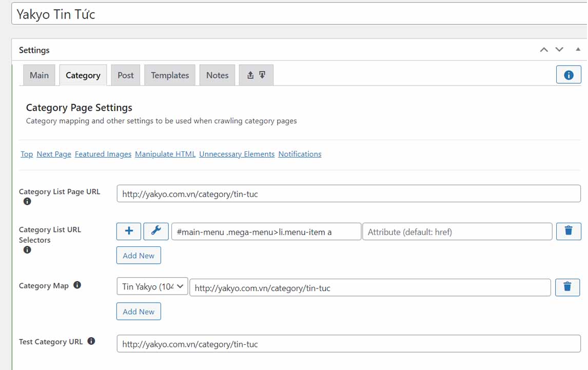Click the blue info button beside tabs
Image resolution: width=588 pixels, height=370 pixels.
click(569, 75)
